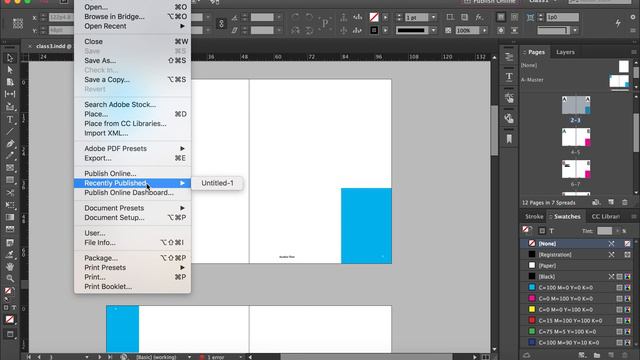Image resolution: width=640 pixels, height=360 pixels.
Task: Choose Document Setup... menu item
Action: 132,218
